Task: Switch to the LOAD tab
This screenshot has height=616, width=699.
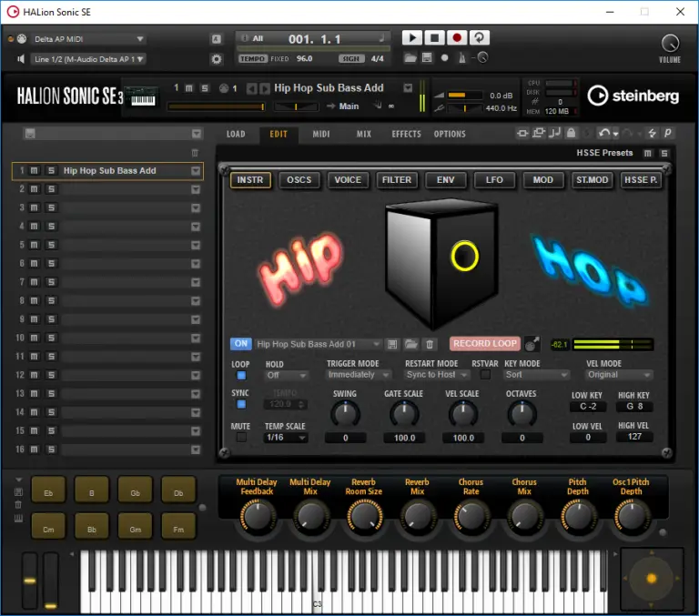Action: point(236,134)
